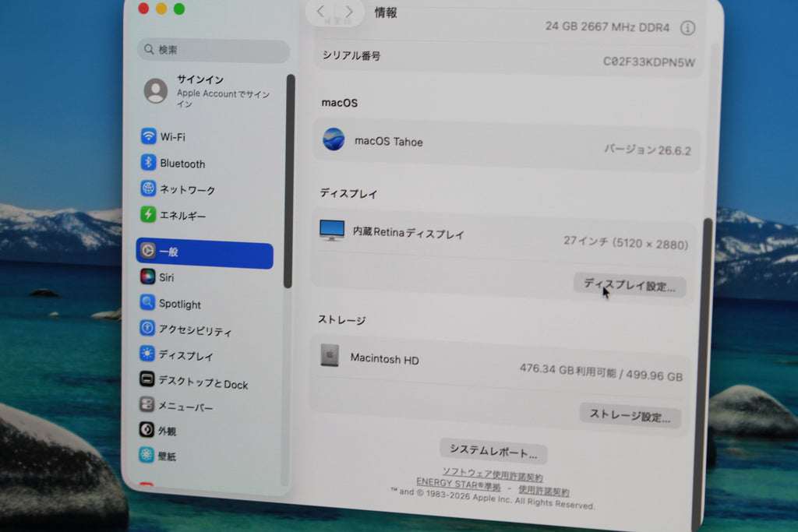This screenshot has width=798, height=532.
Task: Click サインイン Apple Account text
Action: pos(224,91)
